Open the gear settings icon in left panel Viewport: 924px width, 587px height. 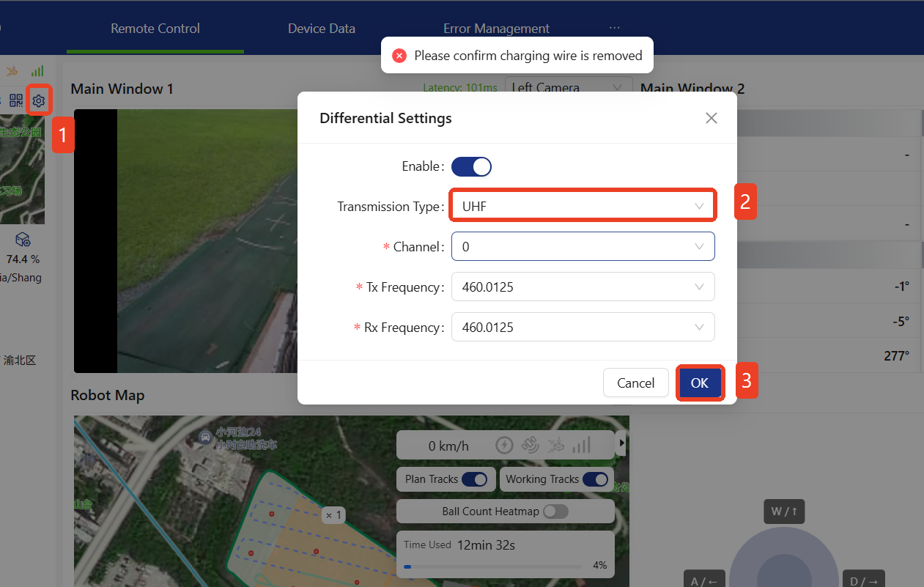39,101
